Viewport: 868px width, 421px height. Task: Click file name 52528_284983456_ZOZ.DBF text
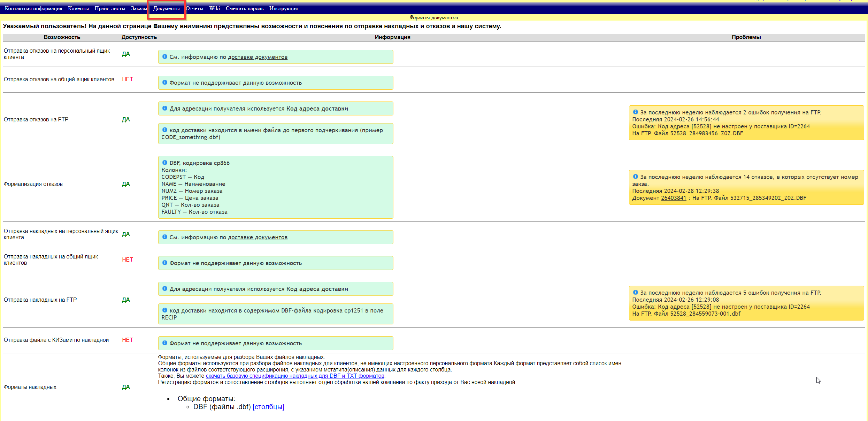click(707, 133)
